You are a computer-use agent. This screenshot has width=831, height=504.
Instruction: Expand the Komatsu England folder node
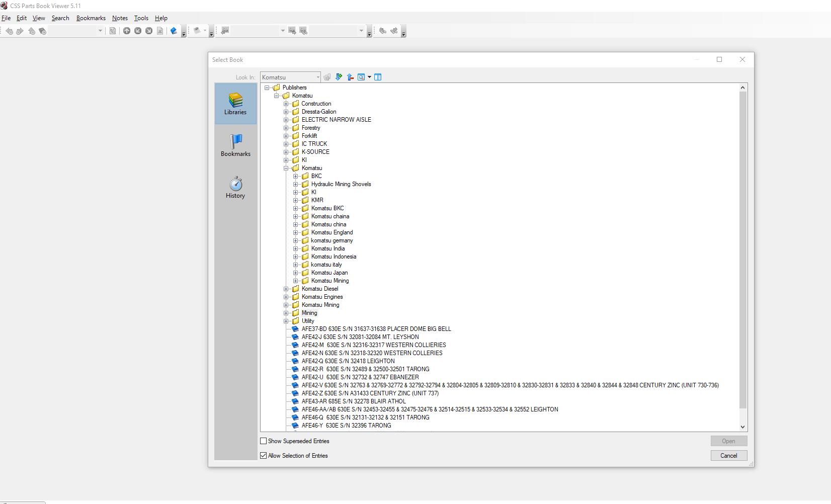click(295, 232)
